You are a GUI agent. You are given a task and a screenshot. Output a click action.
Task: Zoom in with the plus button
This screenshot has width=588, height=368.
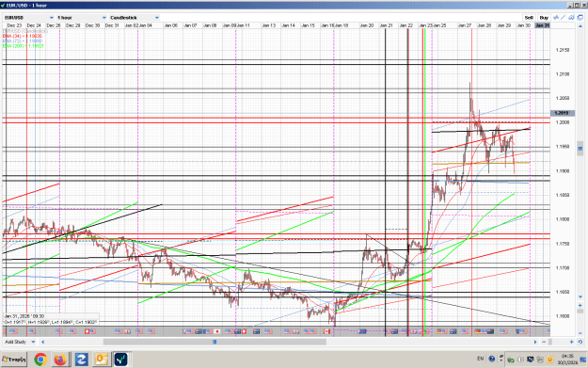point(572,342)
